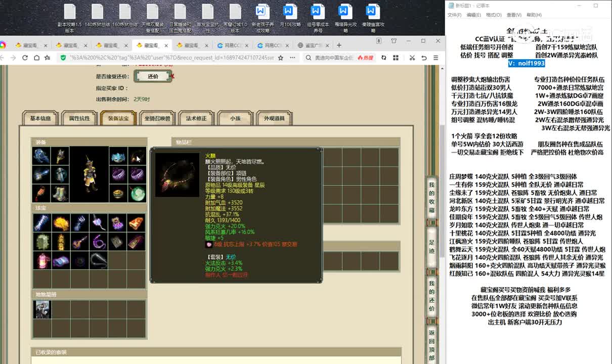
Task: Click highlighted text V: noif1993 in Notepad
Action: click(527, 63)
